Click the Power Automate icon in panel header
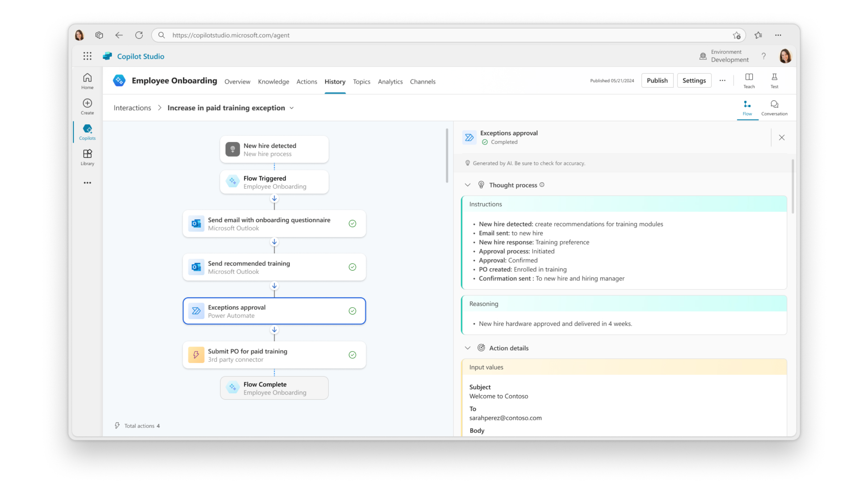 469,137
